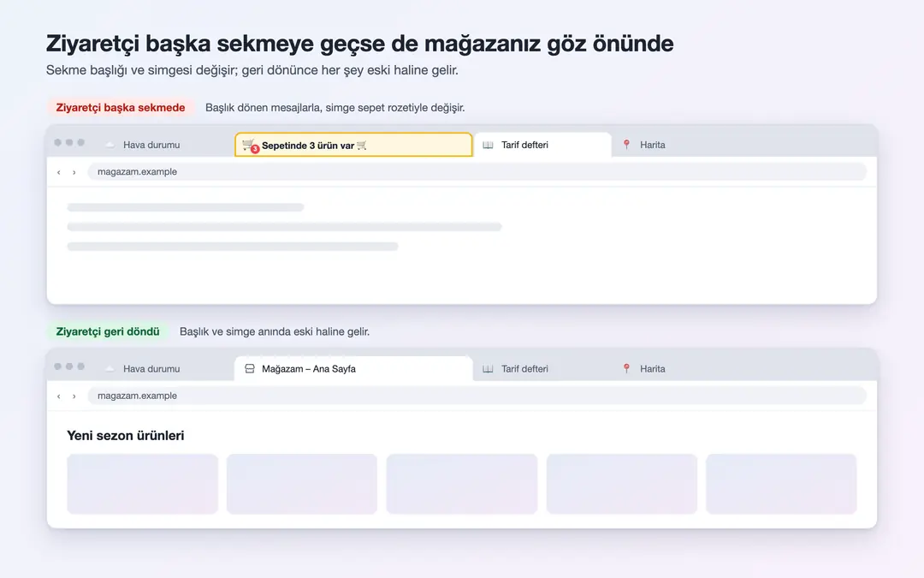Go forward using the arrow in lower browser toolbar
The image size is (924, 578).
coord(74,396)
